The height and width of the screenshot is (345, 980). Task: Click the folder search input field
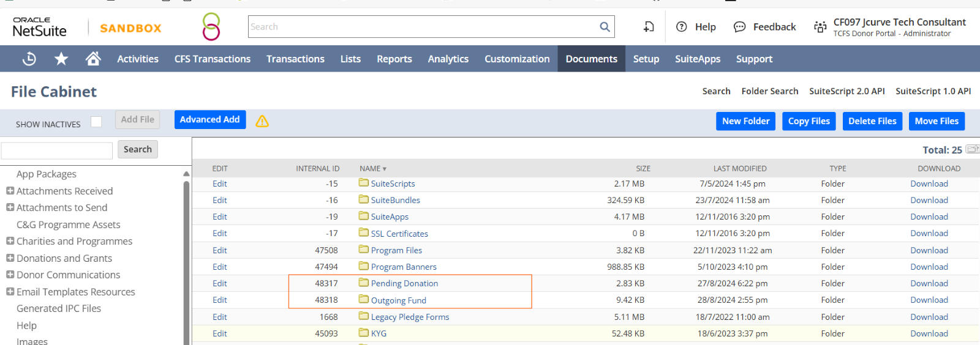coord(57,150)
